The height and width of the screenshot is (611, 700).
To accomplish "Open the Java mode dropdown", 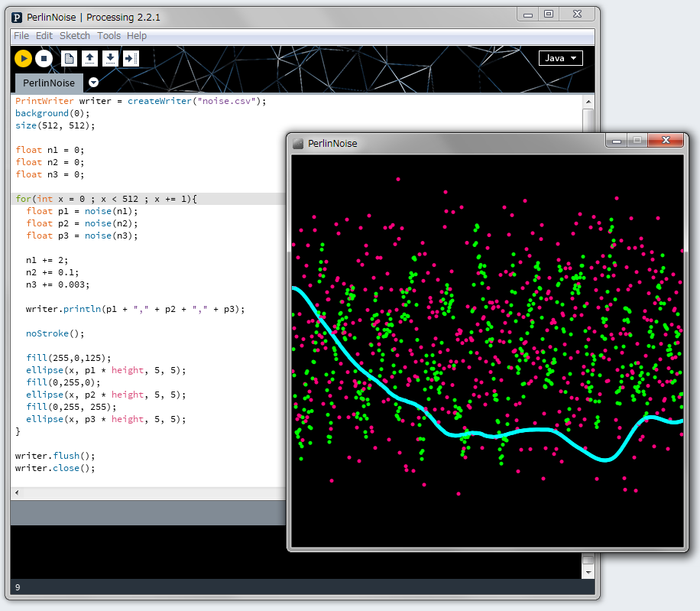I will pos(560,58).
